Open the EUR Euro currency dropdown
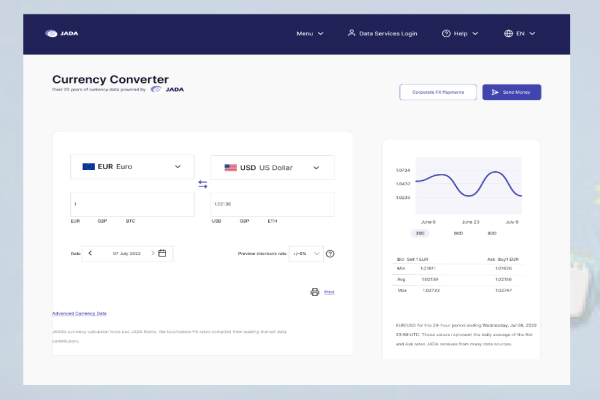This screenshot has height=400, width=600. 132,167
